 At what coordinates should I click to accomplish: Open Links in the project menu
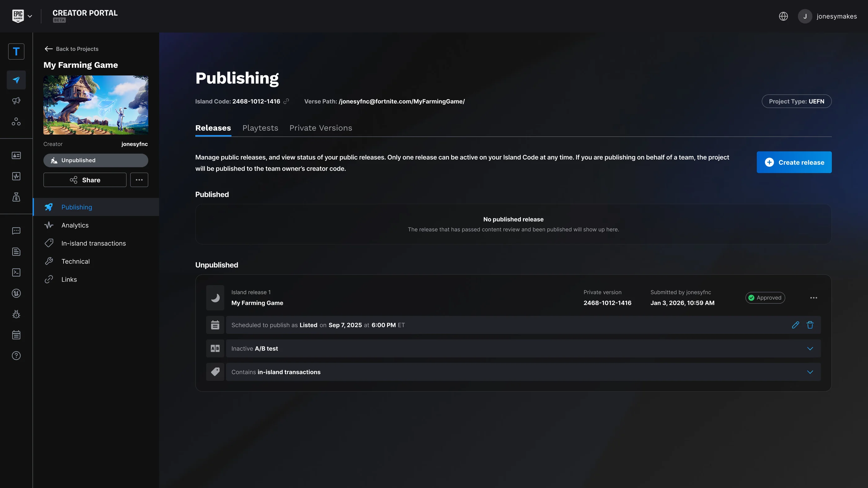(96, 279)
